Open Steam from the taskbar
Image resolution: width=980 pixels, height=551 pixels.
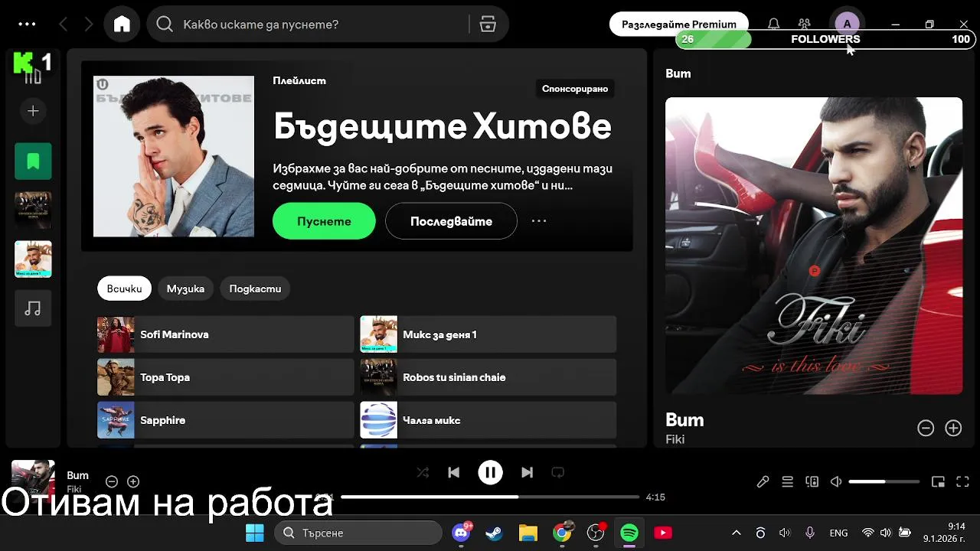[495, 533]
